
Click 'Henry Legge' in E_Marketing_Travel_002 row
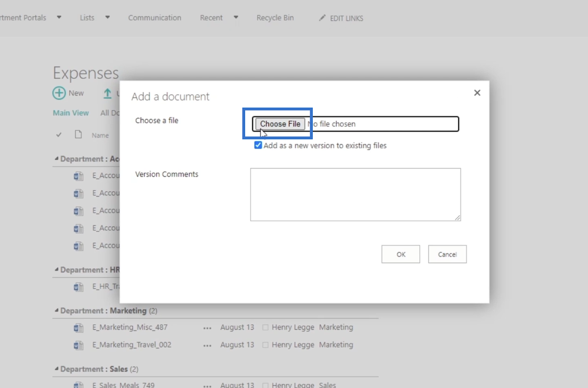click(x=293, y=345)
